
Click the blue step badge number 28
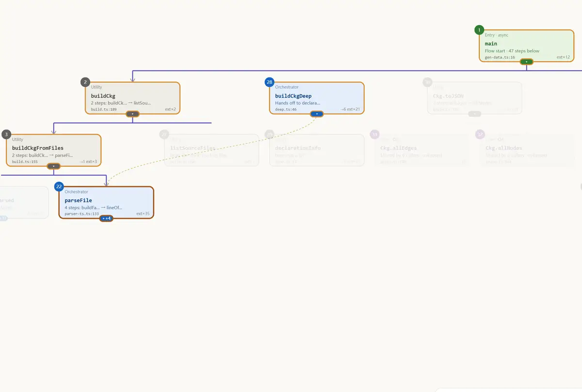pyautogui.click(x=270, y=82)
